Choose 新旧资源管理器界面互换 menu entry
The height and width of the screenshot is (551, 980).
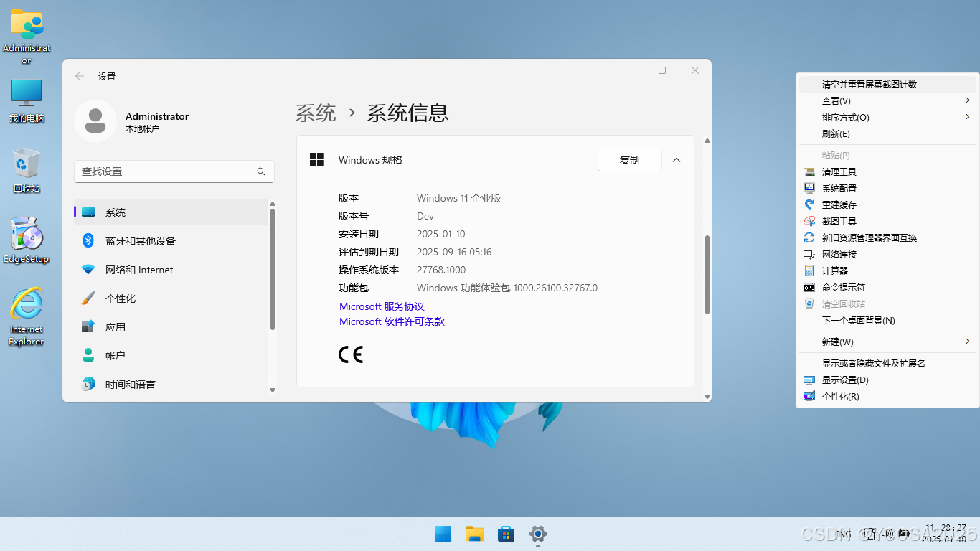pos(887,237)
